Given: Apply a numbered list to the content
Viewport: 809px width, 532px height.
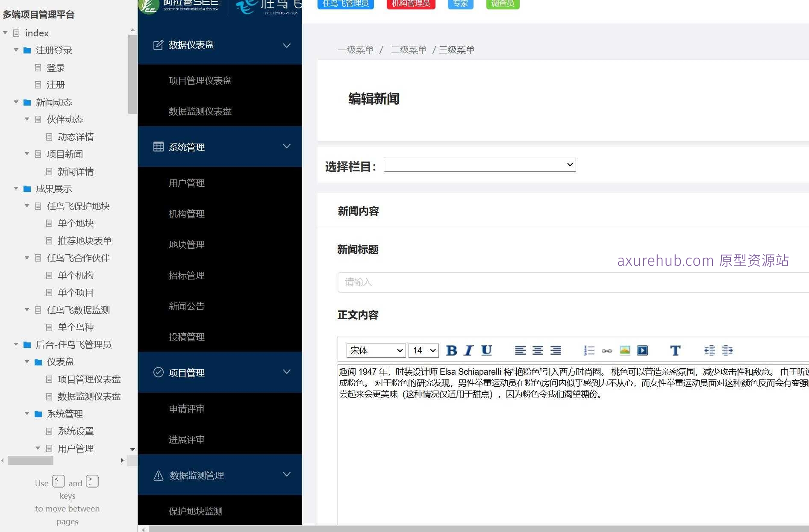Looking at the screenshot, I should point(588,350).
